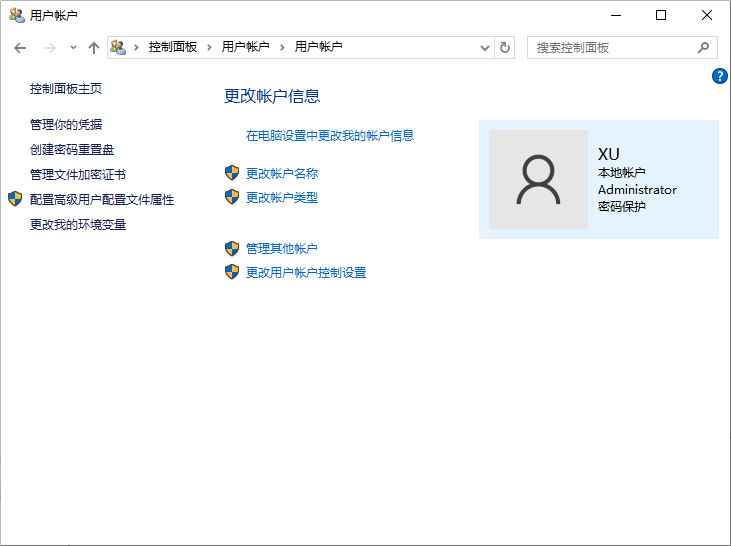Image resolution: width=731 pixels, height=546 pixels.
Task: Open 在电脑设置中更改我的帐户信息 link
Action: 330,136
